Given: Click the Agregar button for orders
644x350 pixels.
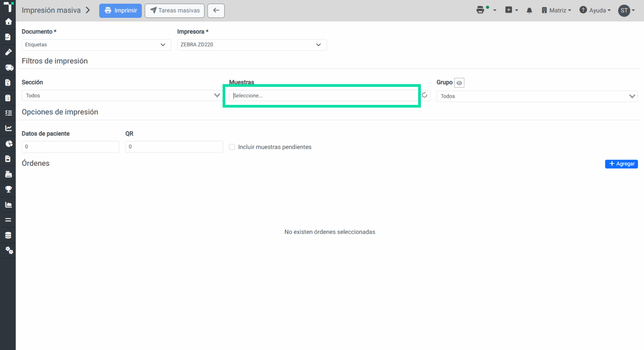Looking at the screenshot, I should [621, 164].
